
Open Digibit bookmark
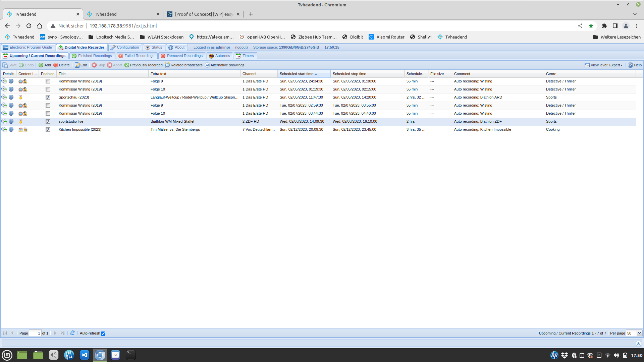(x=353, y=37)
